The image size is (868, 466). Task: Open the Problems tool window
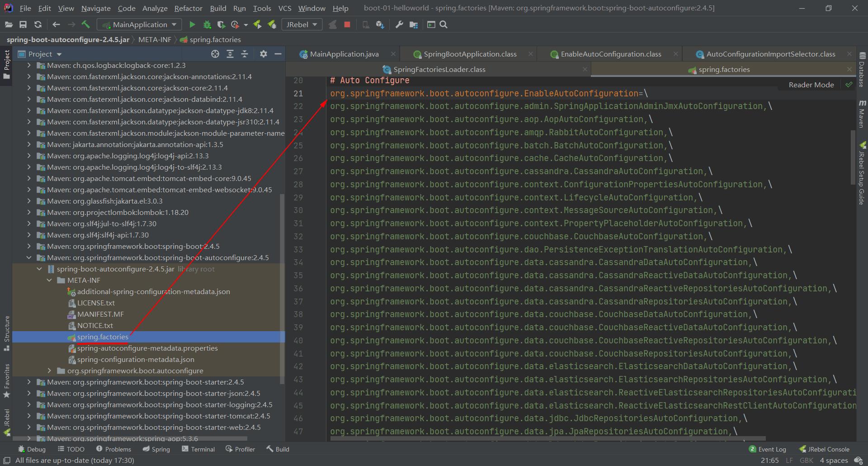click(x=113, y=449)
